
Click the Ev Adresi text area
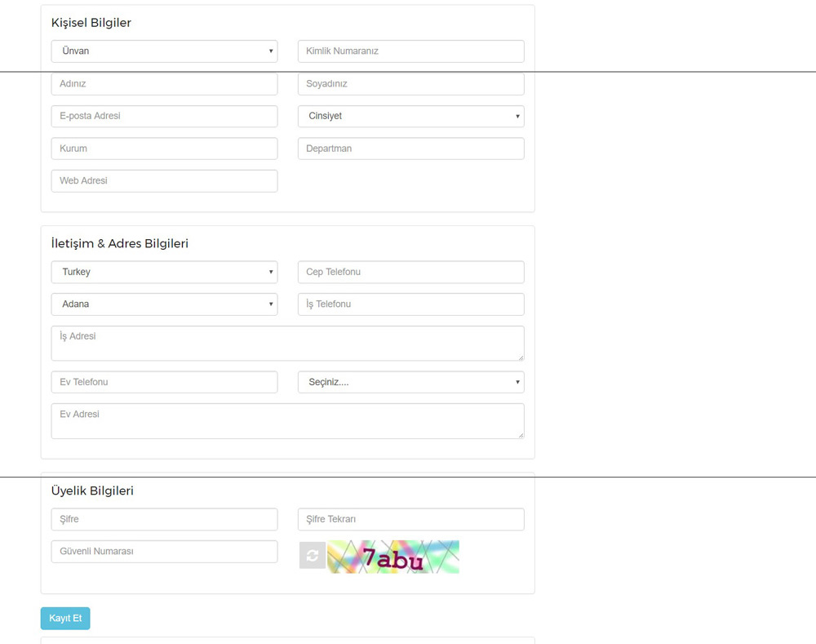coord(287,421)
